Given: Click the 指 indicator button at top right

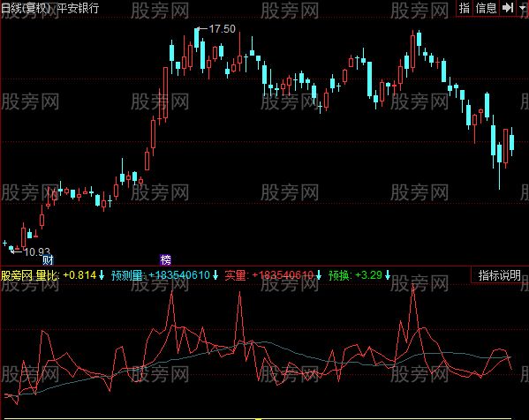Looking at the screenshot, I should (465, 8).
